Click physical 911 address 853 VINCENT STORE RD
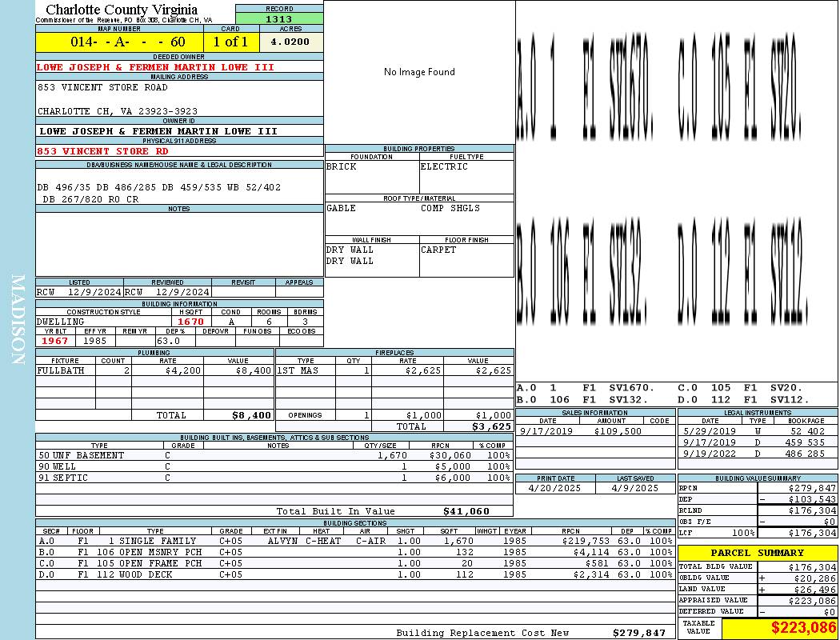The width and height of the screenshot is (840, 640). point(102,151)
